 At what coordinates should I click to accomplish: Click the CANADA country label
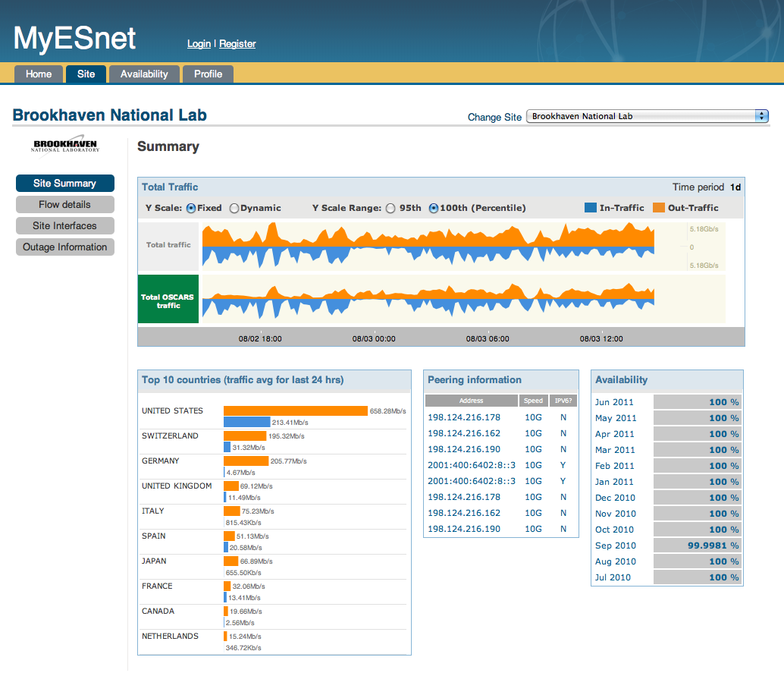coord(158,611)
